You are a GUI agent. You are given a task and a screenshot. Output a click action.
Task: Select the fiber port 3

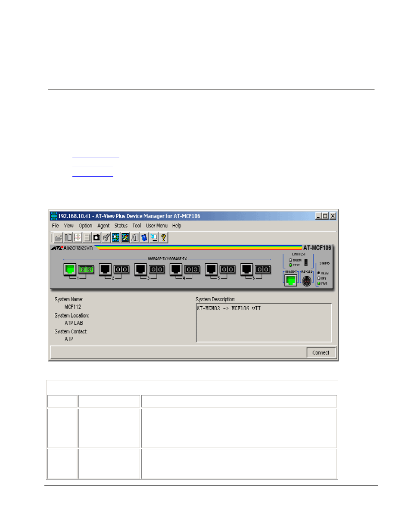click(157, 269)
